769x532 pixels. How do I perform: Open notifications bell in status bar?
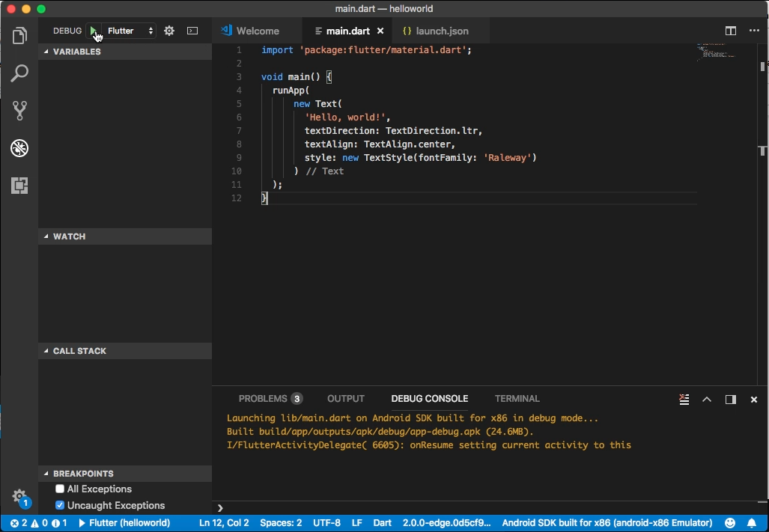(x=751, y=523)
